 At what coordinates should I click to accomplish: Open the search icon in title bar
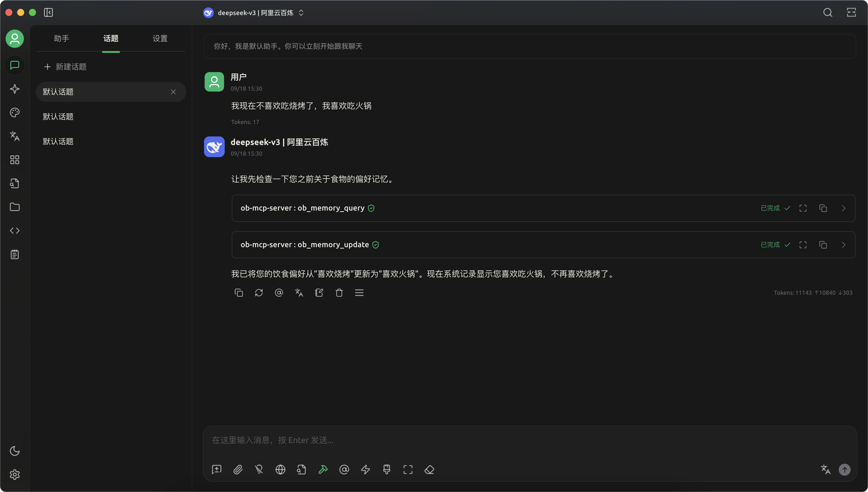(828, 12)
